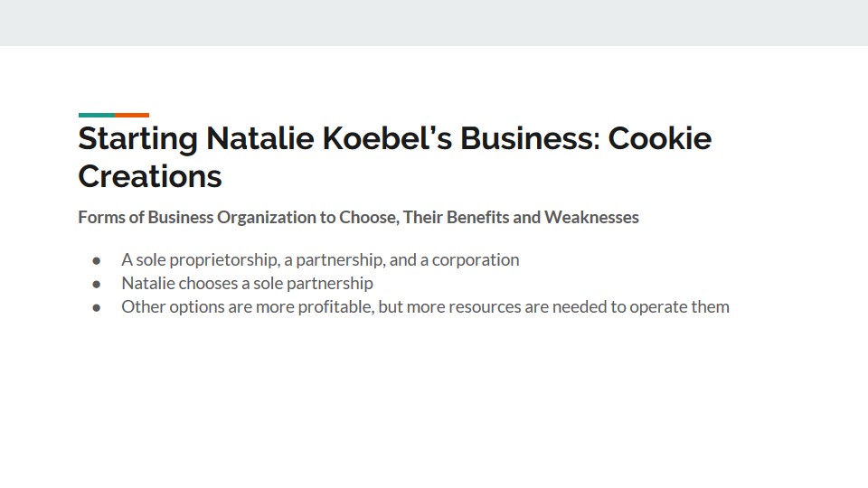Click the word "corporation" in the first bullet

tap(476, 260)
